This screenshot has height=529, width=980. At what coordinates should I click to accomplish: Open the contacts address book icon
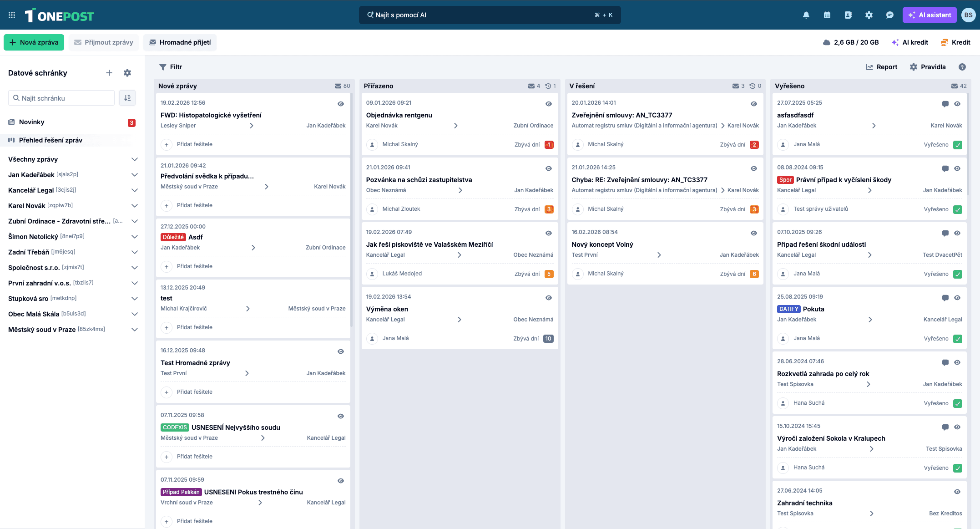click(848, 15)
